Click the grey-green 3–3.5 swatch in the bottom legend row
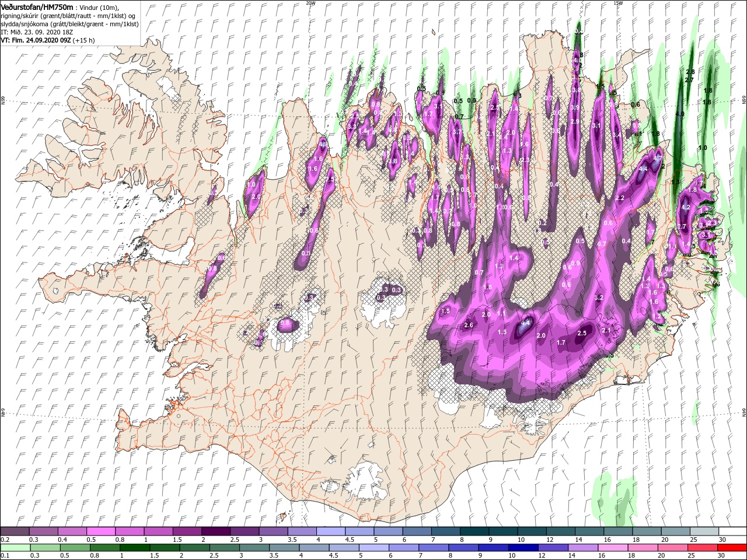The width and height of the screenshot is (747, 560). (254, 548)
